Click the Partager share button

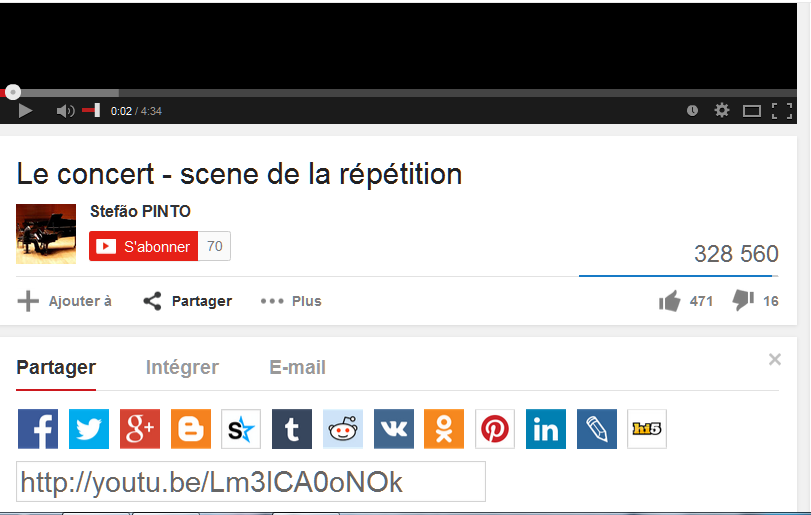[187, 301]
